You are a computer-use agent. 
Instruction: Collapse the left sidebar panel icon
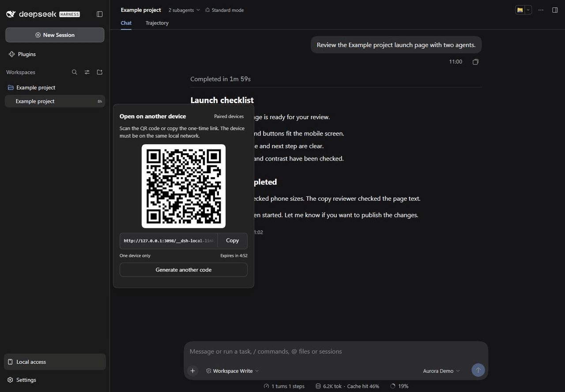pos(100,14)
